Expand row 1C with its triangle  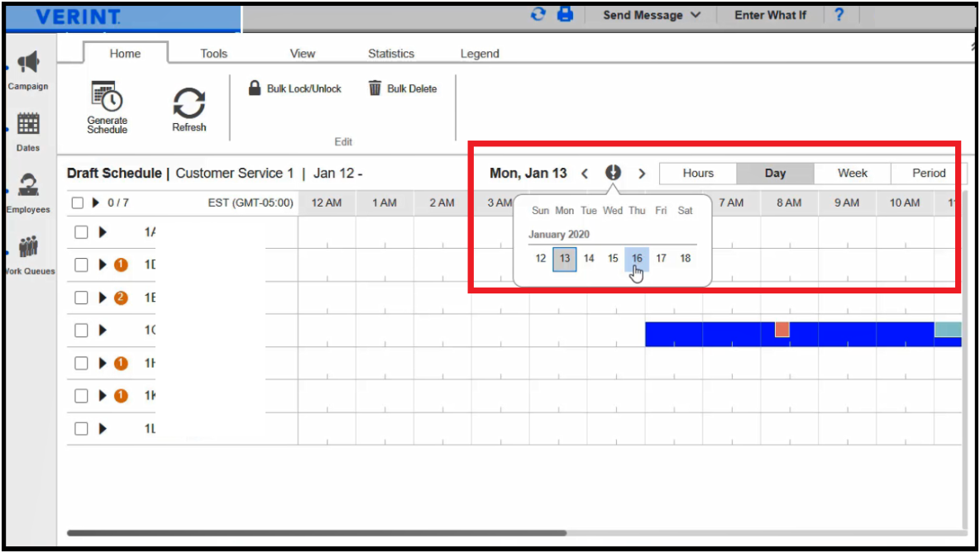point(103,330)
